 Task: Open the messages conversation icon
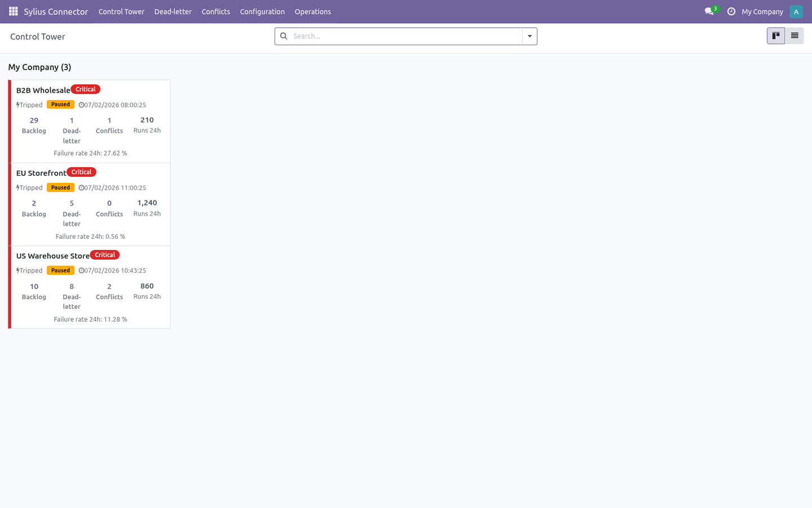coord(709,11)
